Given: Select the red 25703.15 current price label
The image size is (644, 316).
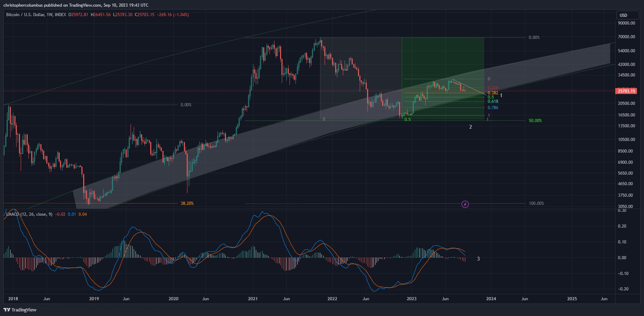Looking at the screenshot, I should (x=626, y=91).
